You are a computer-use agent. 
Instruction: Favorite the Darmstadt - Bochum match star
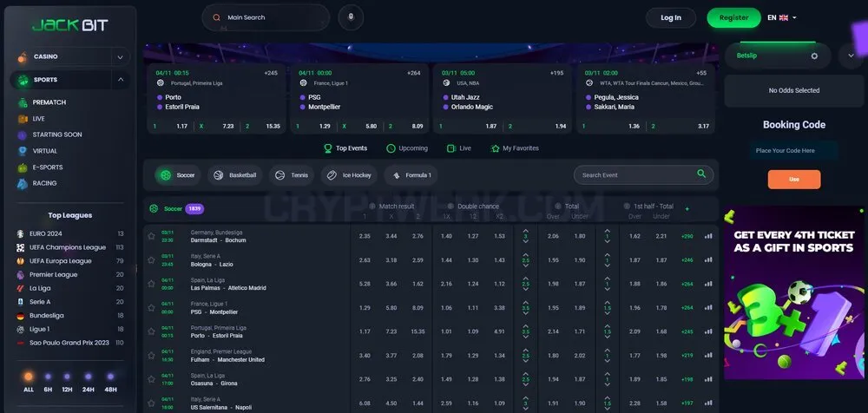click(151, 236)
